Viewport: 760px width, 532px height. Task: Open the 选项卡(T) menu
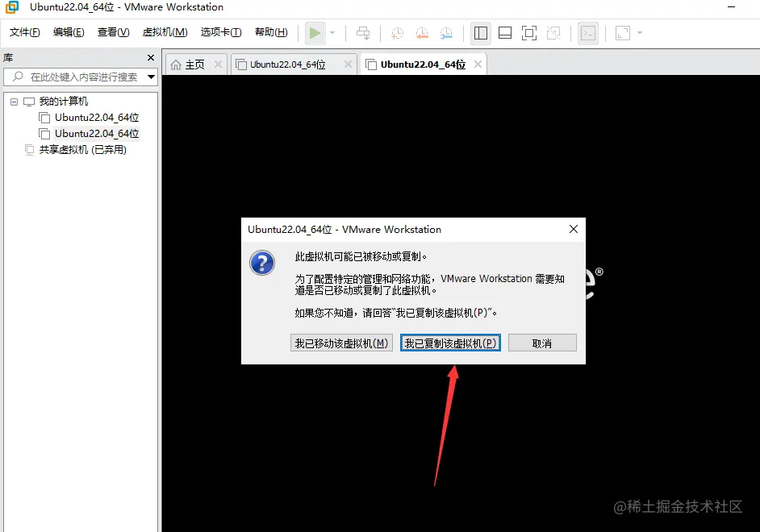pyautogui.click(x=221, y=32)
